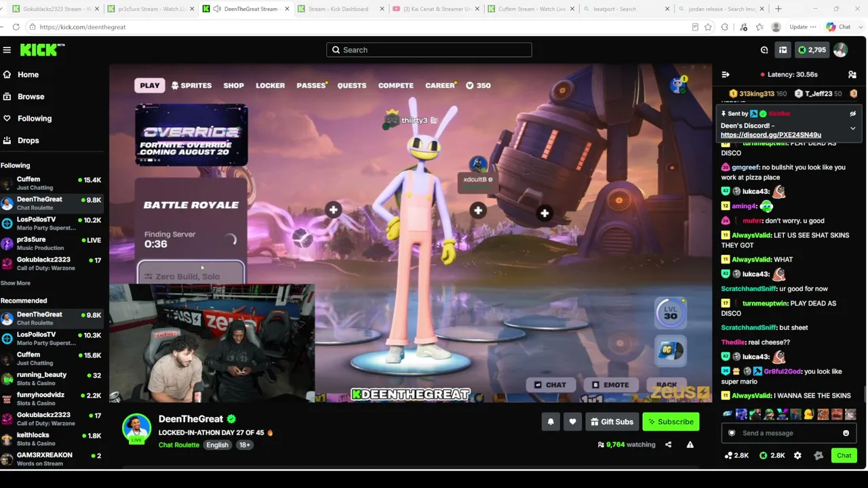868x488 pixels.
Task: Open the Kick hamburger menu
Action: (x=7, y=50)
